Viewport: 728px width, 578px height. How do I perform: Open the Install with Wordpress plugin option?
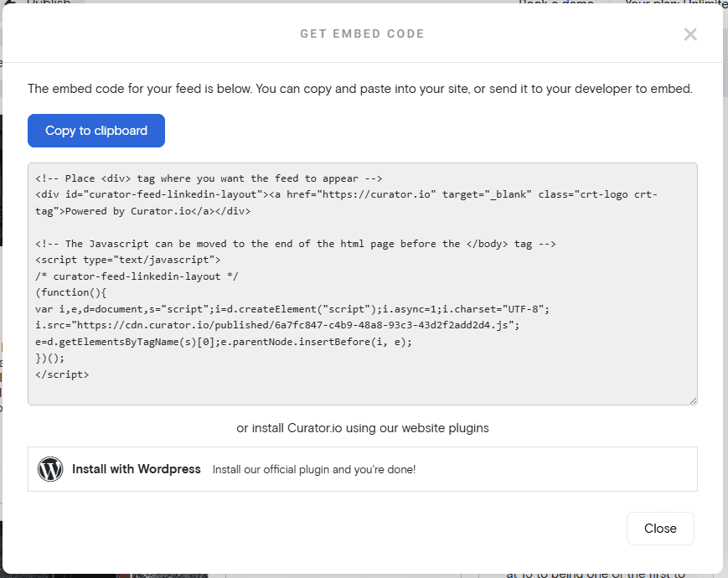coord(136,469)
